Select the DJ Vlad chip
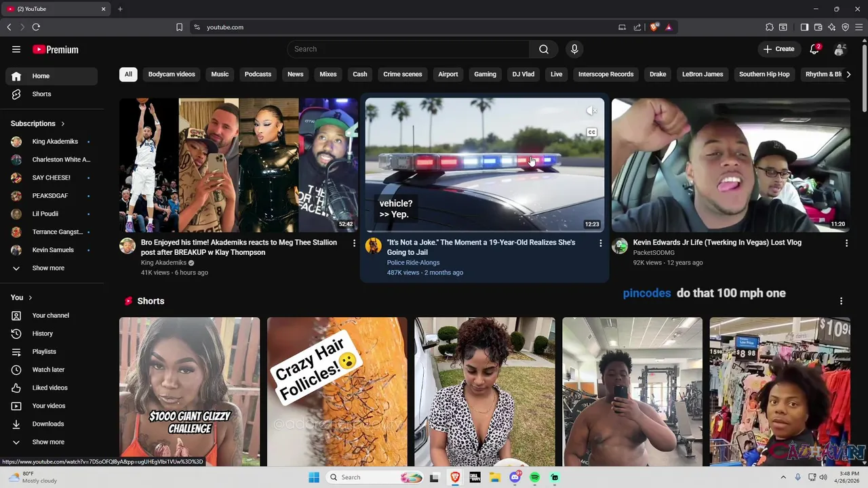Viewport: 868px width, 488px height. (524, 75)
